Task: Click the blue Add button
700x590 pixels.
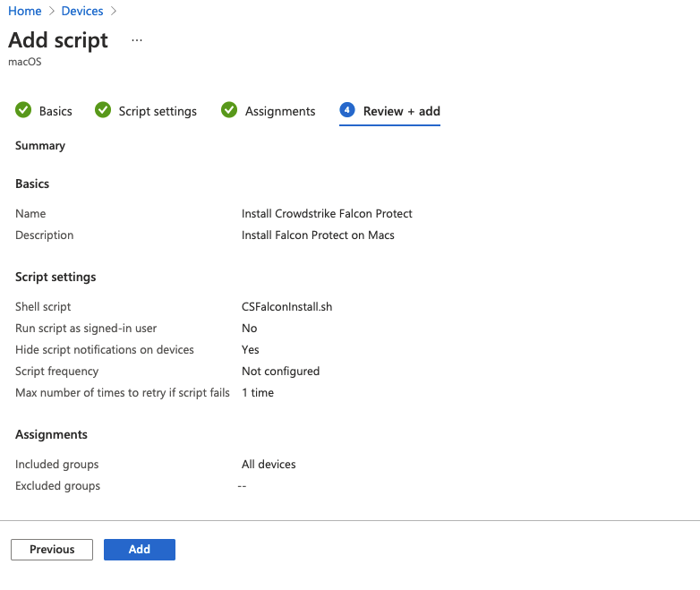Action: [140, 550]
